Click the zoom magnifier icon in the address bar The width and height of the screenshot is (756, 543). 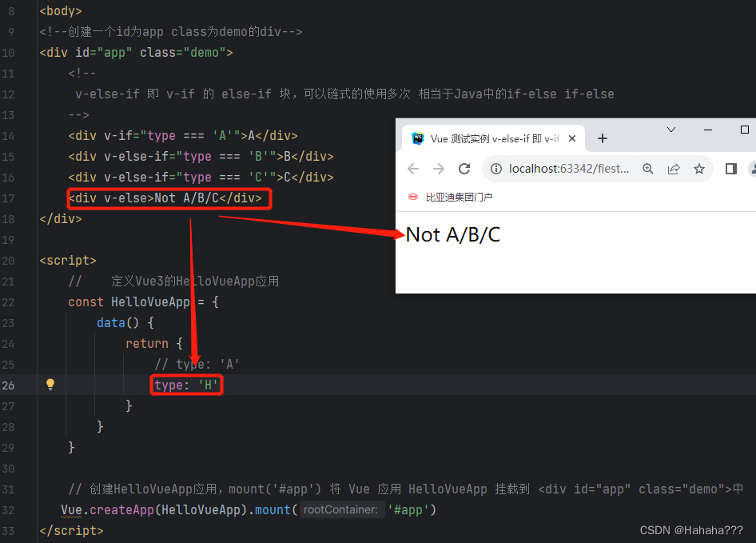pyautogui.click(x=648, y=169)
